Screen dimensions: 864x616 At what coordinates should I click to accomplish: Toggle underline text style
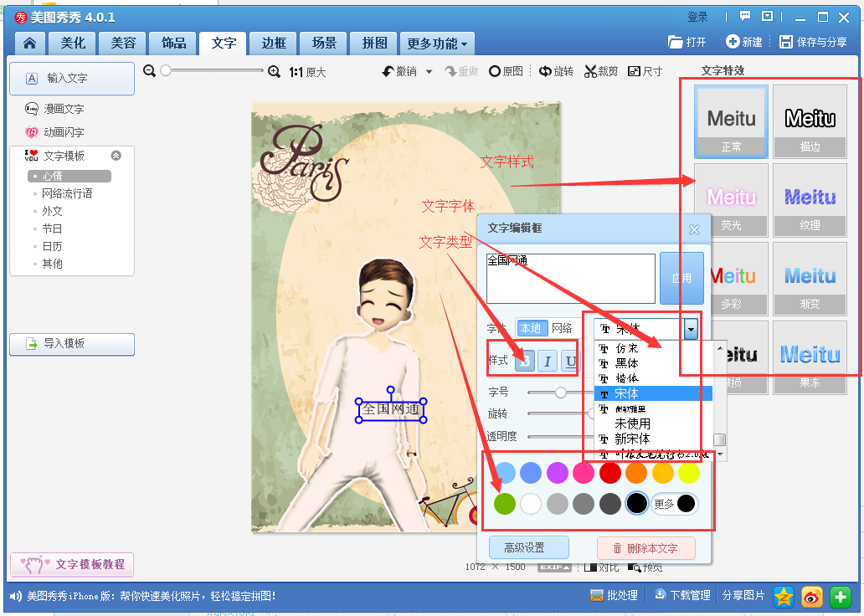tap(570, 361)
